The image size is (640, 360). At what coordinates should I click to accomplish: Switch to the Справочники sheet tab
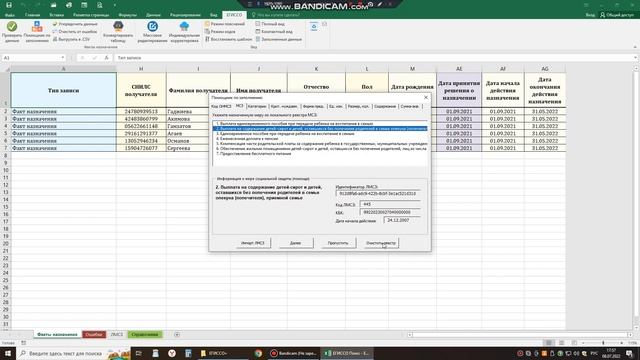click(x=145, y=335)
